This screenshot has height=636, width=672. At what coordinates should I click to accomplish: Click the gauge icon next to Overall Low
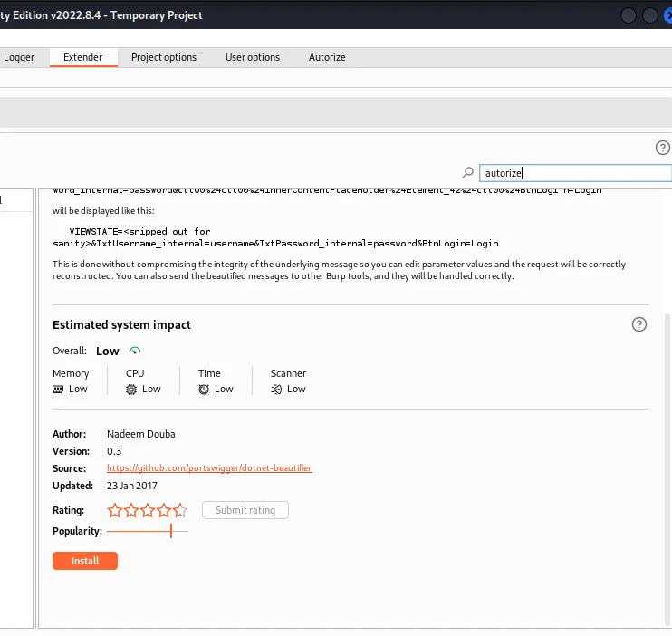click(135, 351)
